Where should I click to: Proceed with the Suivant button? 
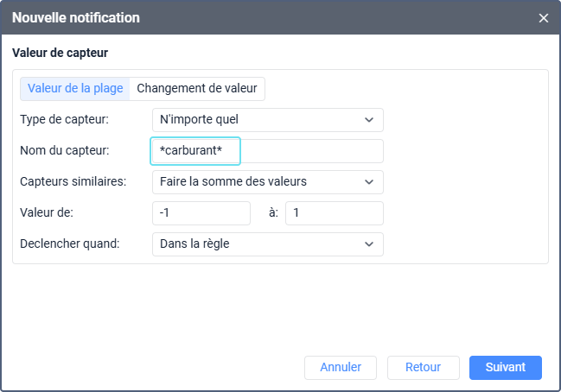(505, 367)
